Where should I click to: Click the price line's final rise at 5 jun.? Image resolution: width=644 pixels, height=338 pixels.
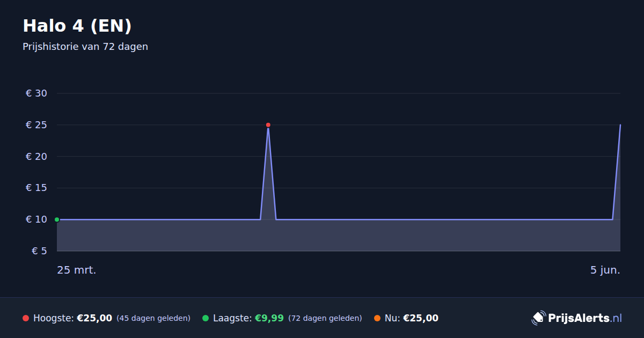coord(617,172)
